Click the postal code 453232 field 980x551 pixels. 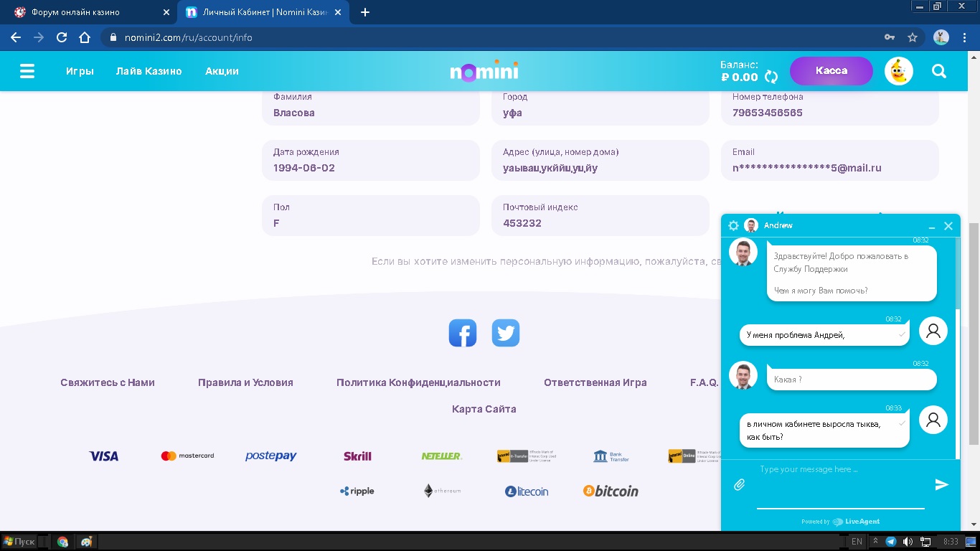coord(600,215)
